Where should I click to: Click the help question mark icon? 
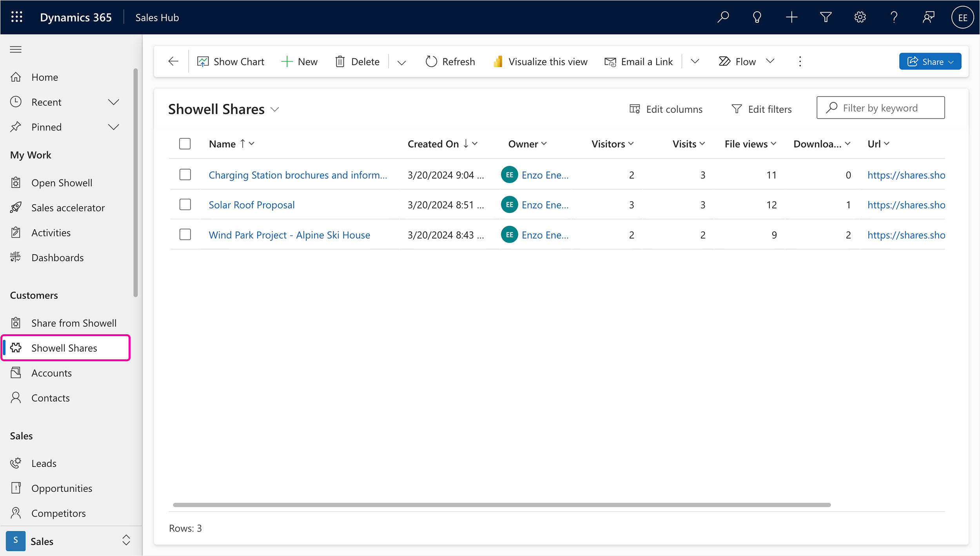click(894, 17)
